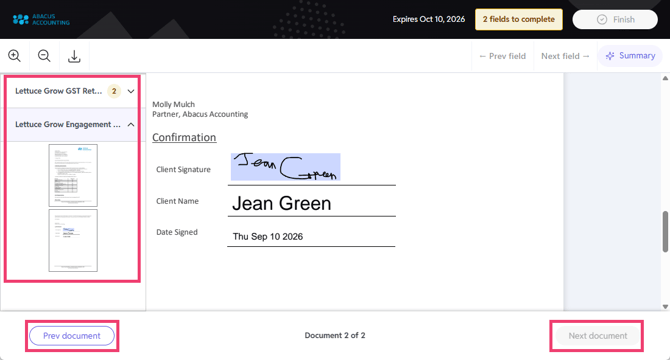Screen dimensions: 670x360
Task: Click the 'Date Signed' label
Action: click(177, 232)
